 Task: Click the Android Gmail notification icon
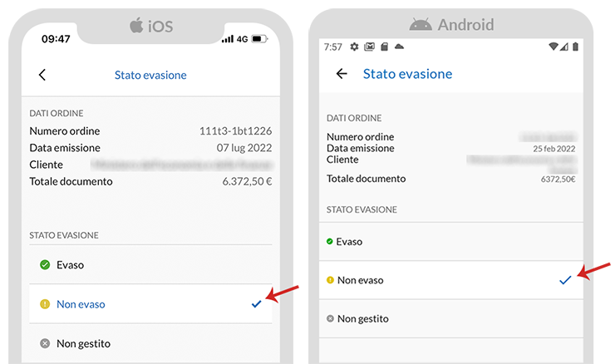[x=369, y=47]
